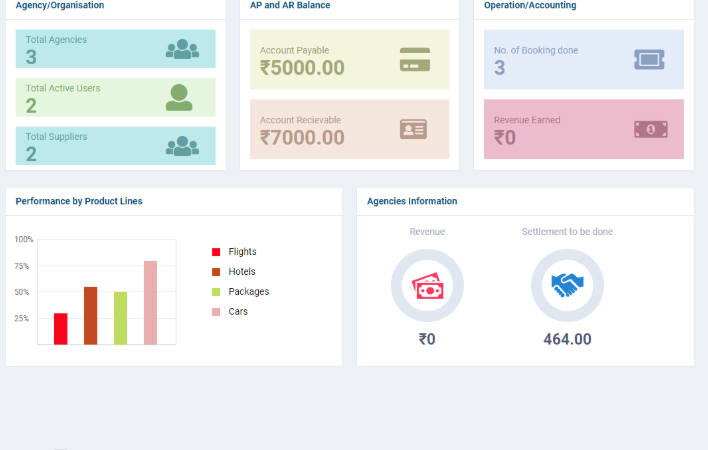Click the No. of Booking done label
Viewport: 708px width, 450px height.
point(536,50)
